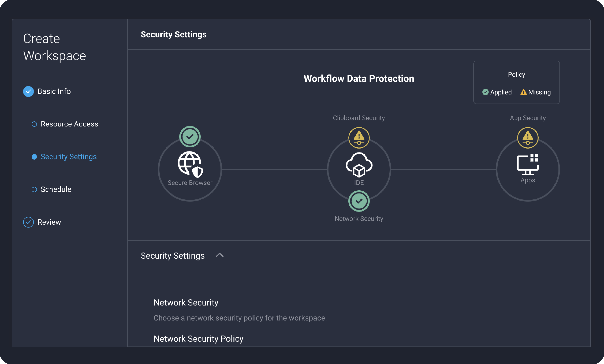Click the App Security warning badge
The height and width of the screenshot is (364, 604).
pyautogui.click(x=528, y=137)
